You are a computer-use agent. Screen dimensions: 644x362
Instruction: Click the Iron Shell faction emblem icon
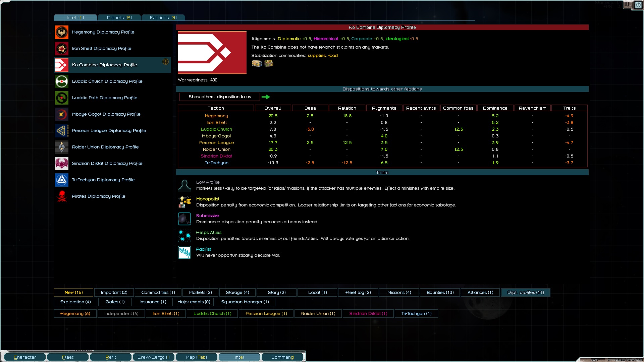62,49
